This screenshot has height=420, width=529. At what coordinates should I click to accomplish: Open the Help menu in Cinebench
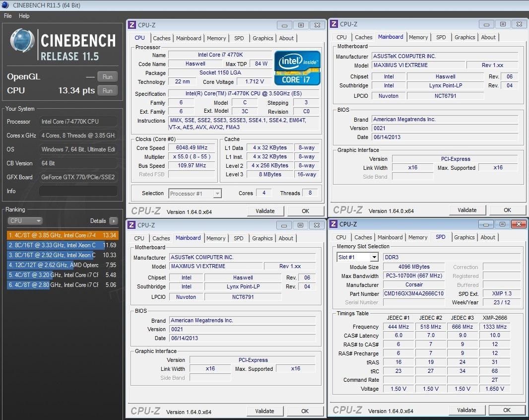pyautogui.click(x=24, y=15)
